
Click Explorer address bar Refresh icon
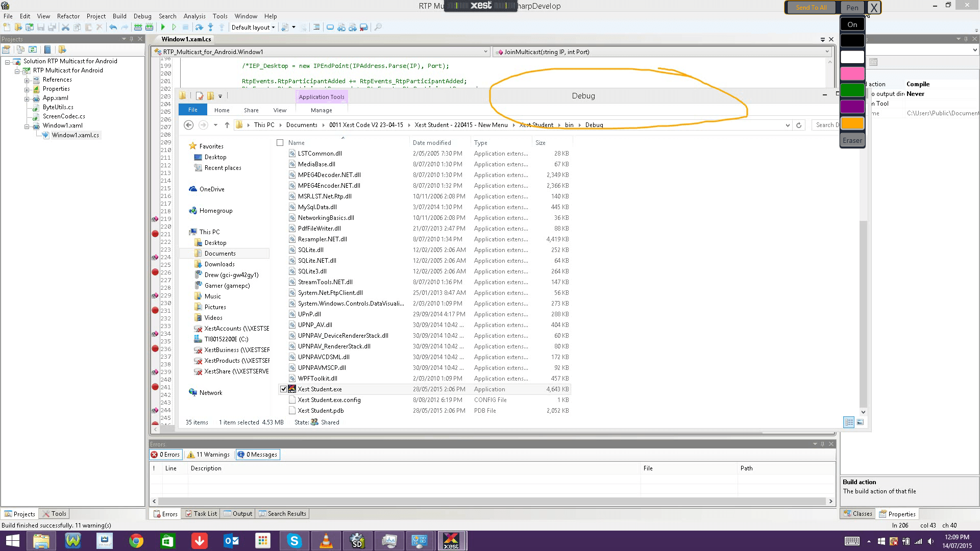coord(799,125)
